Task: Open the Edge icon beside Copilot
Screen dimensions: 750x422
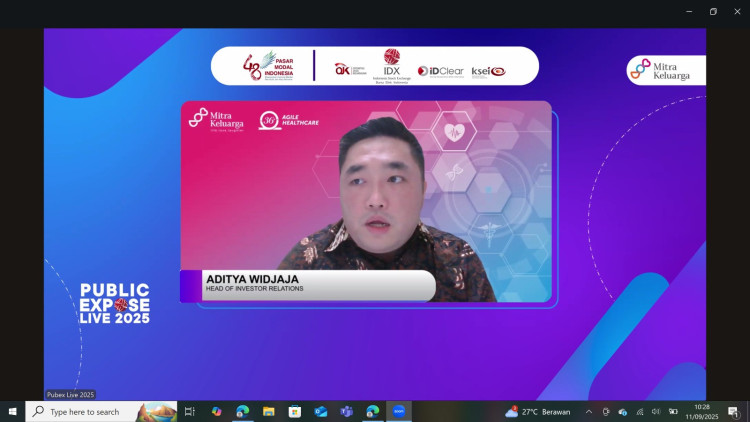Action: point(243,411)
